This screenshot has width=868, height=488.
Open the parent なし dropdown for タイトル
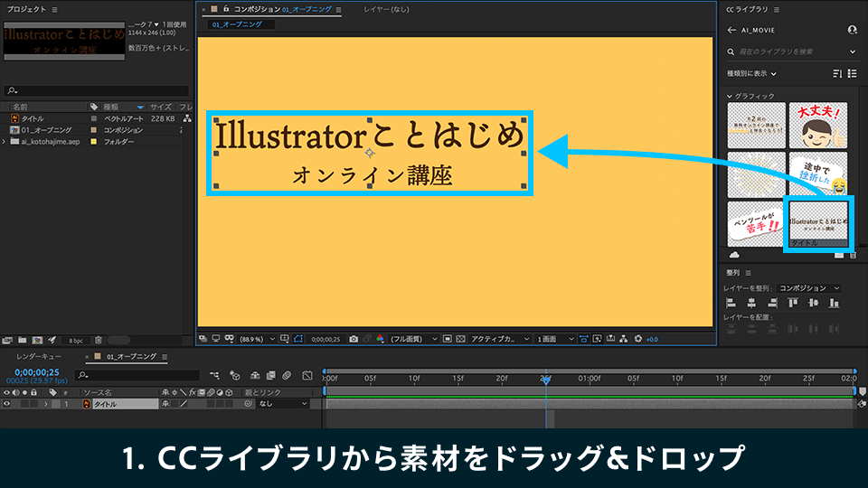point(283,404)
